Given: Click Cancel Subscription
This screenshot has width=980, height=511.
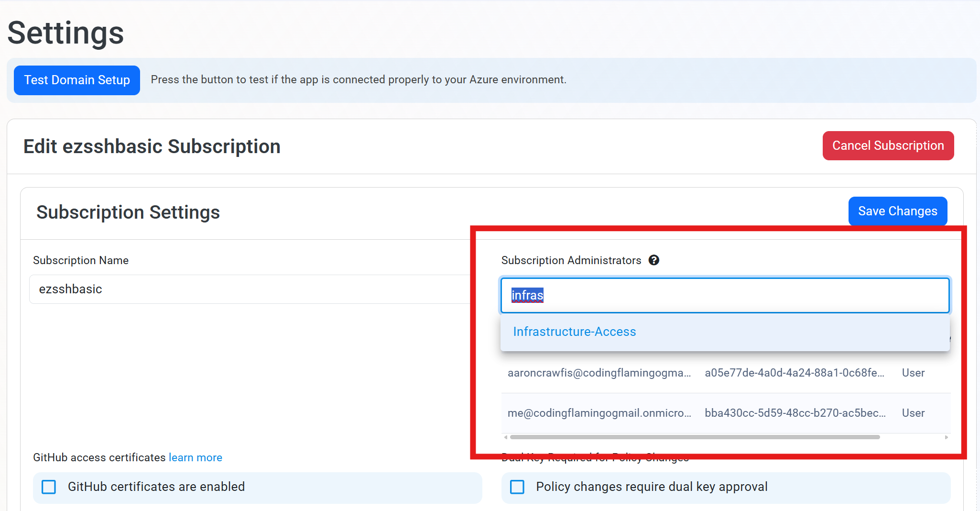Looking at the screenshot, I should pyautogui.click(x=888, y=145).
